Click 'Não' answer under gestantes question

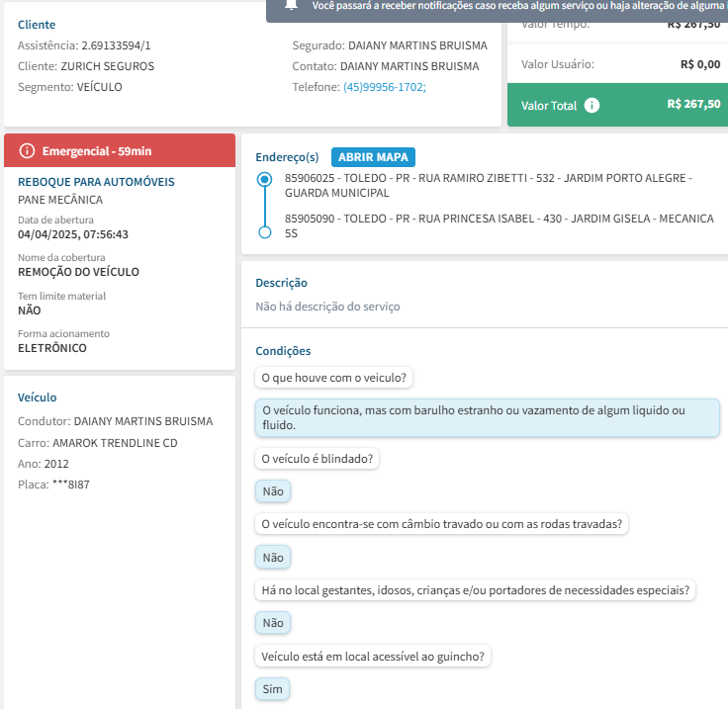click(273, 623)
